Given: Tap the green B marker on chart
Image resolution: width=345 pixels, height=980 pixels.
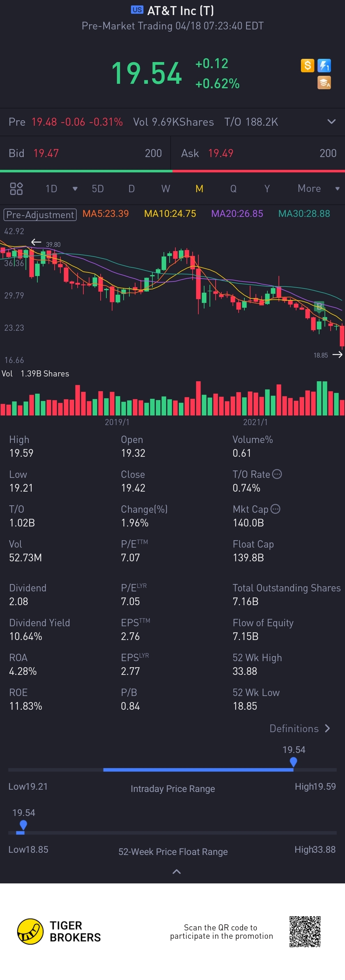Looking at the screenshot, I should pyautogui.click(x=319, y=306).
